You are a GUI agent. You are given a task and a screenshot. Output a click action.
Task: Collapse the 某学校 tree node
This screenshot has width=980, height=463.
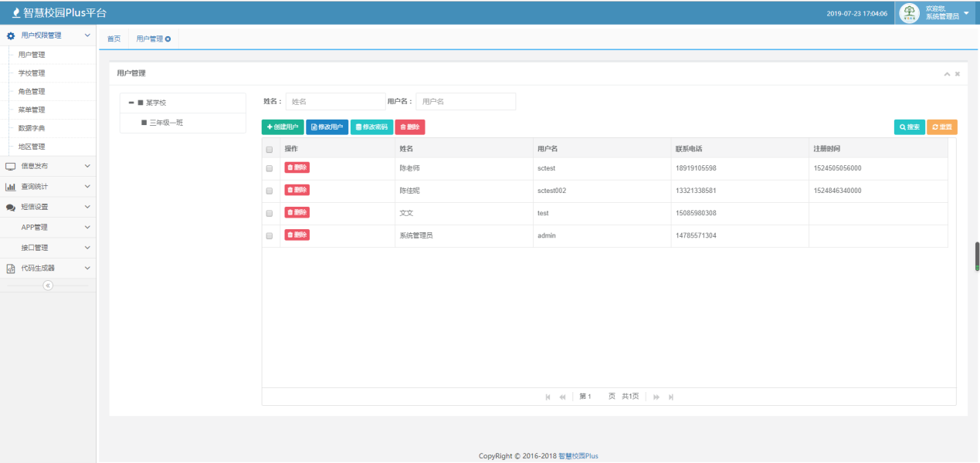click(131, 103)
